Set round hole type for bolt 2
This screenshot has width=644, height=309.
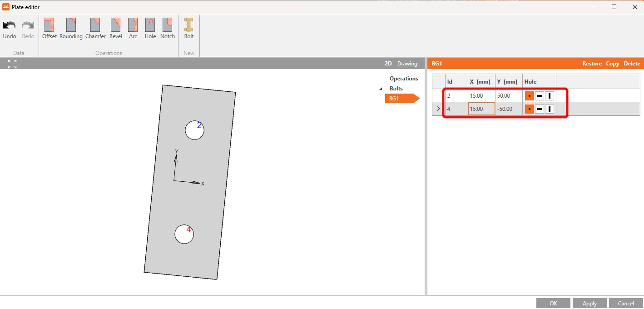click(530, 96)
